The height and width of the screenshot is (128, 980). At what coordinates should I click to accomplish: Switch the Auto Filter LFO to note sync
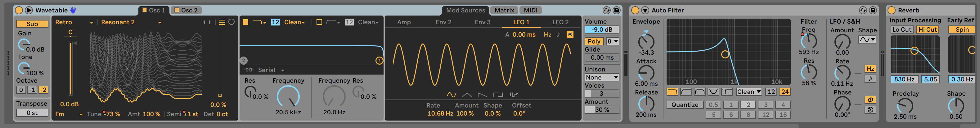point(870,79)
